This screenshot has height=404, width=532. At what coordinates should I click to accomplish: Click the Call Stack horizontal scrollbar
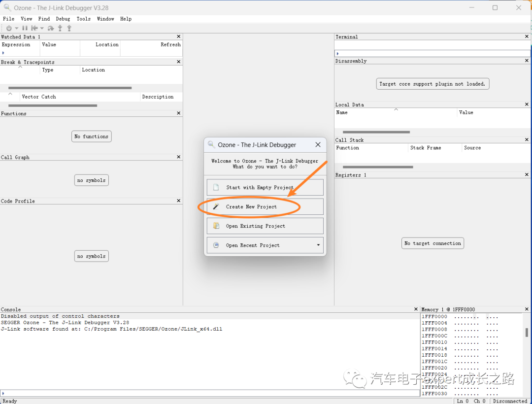tap(378, 167)
